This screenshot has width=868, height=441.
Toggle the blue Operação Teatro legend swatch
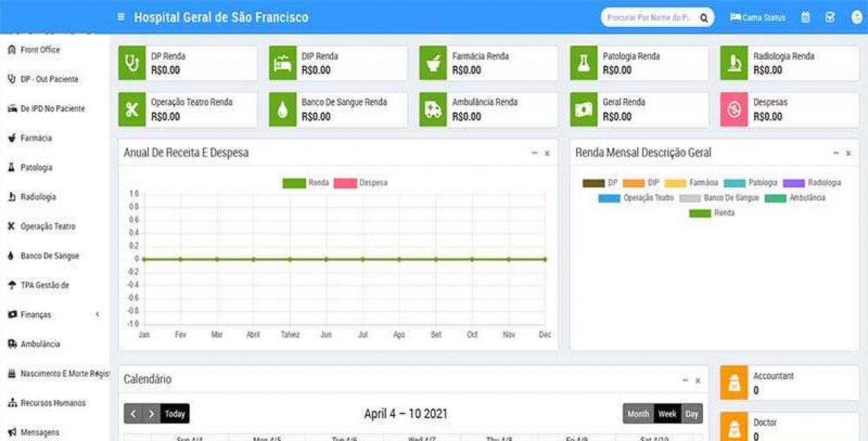(x=610, y=198)
